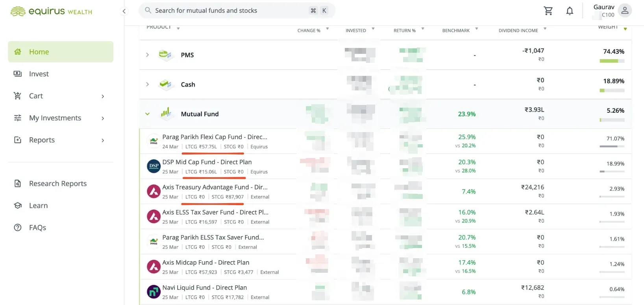Click the Equirus Wealth logo
644x305 pixels.
coord(51,11)
